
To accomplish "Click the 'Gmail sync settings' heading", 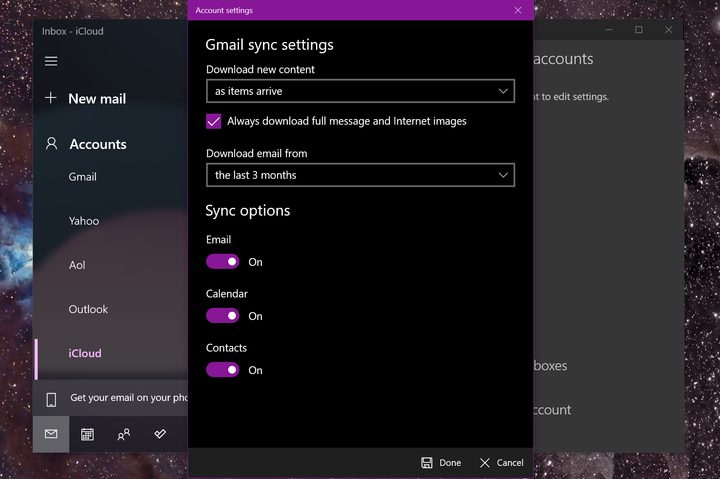I will [x=269, y=45].
